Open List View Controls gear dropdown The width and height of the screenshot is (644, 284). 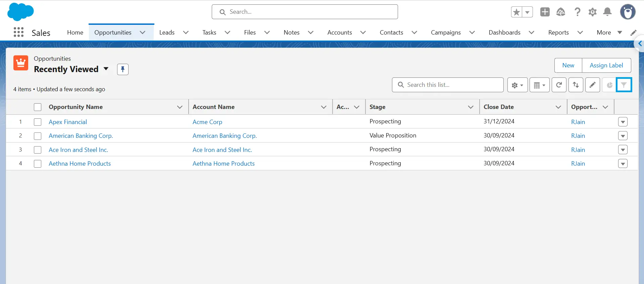pos(517,85)
